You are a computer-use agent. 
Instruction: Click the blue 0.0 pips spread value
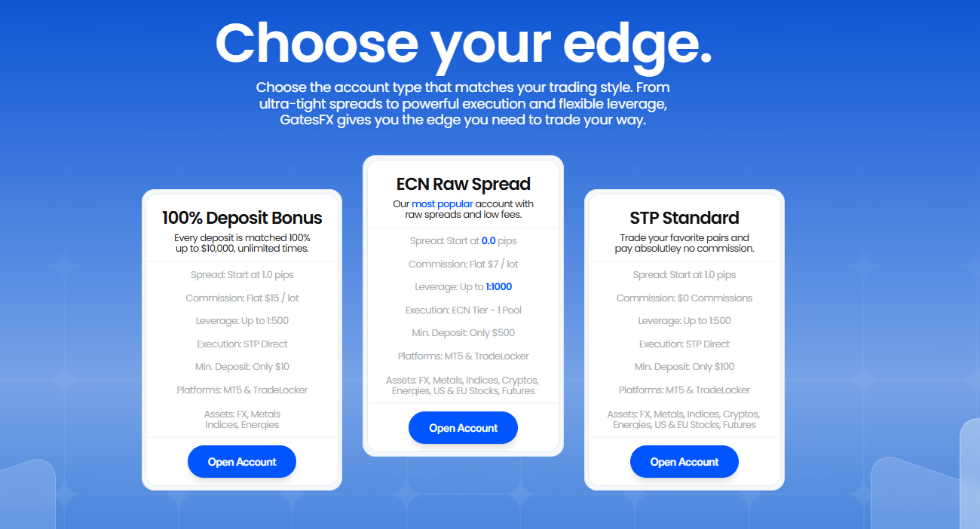coord(488,241)
